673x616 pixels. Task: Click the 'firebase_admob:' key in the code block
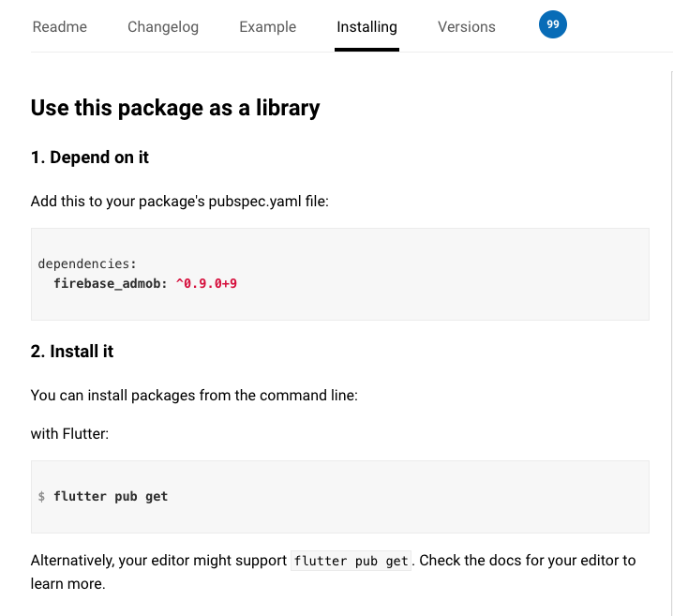coord(111,283)
